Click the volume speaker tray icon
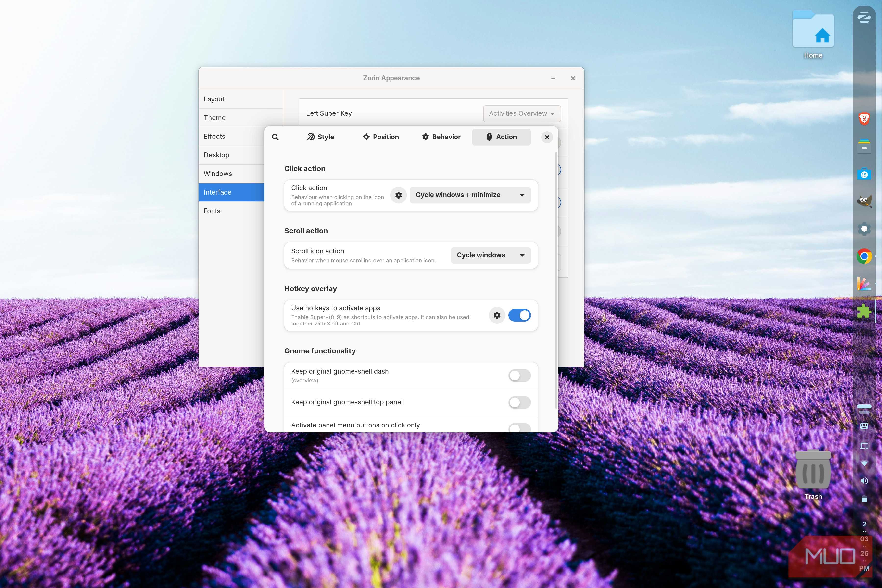882x588 pixels. pos(864,481)
